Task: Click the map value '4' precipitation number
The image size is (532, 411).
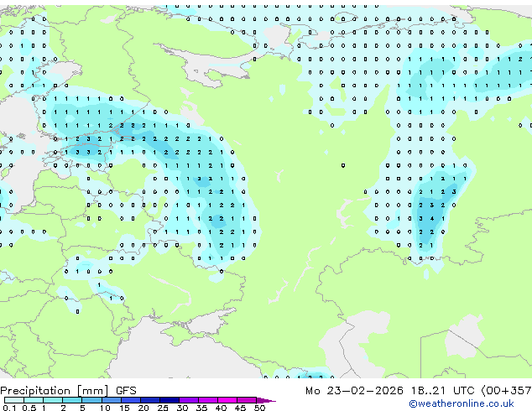Action: [432, 219]
